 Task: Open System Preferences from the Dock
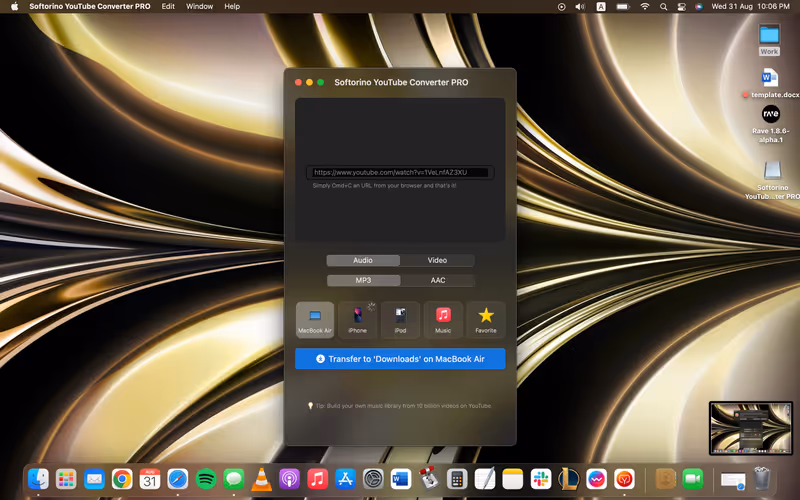[373, 479]
